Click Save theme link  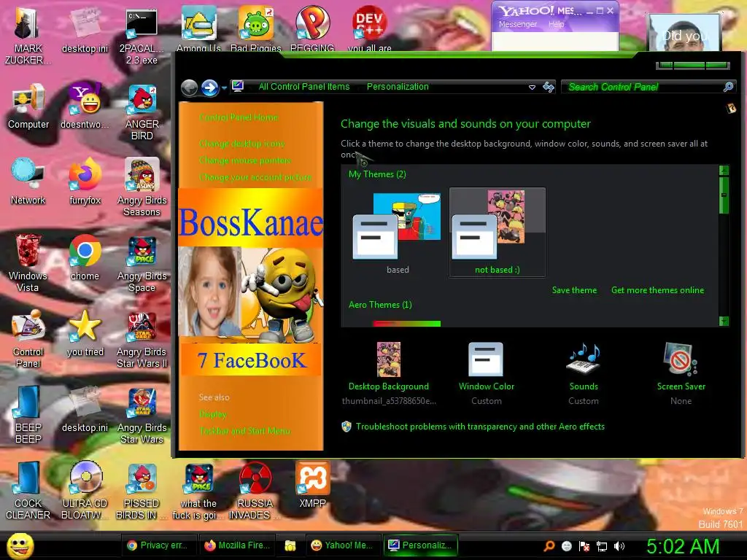point(574,290)
